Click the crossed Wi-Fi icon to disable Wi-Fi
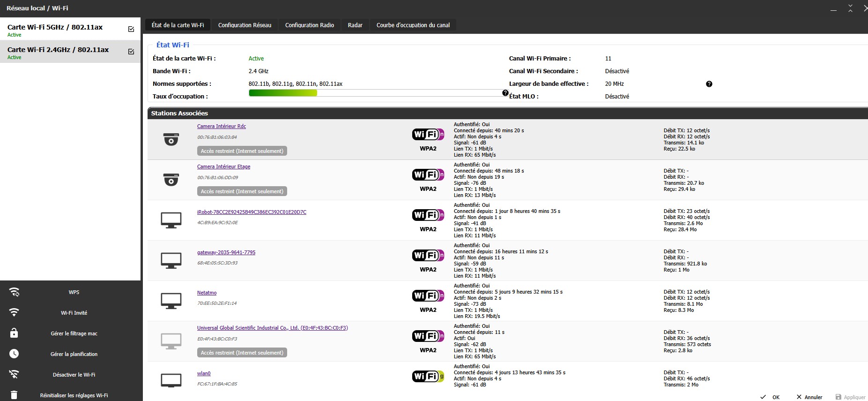Viewport: 868px width, 401px height. coord(14,374)
